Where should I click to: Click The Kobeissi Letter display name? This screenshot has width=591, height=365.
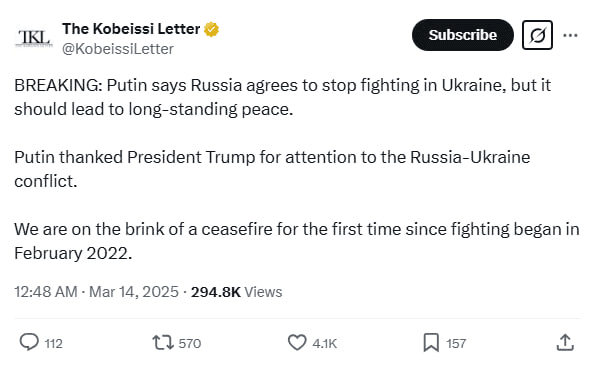(x=131, y=29)
